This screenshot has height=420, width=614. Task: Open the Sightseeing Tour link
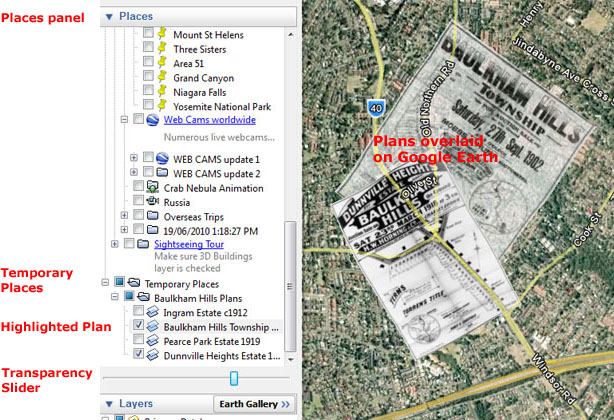click(x=189, y=244)
